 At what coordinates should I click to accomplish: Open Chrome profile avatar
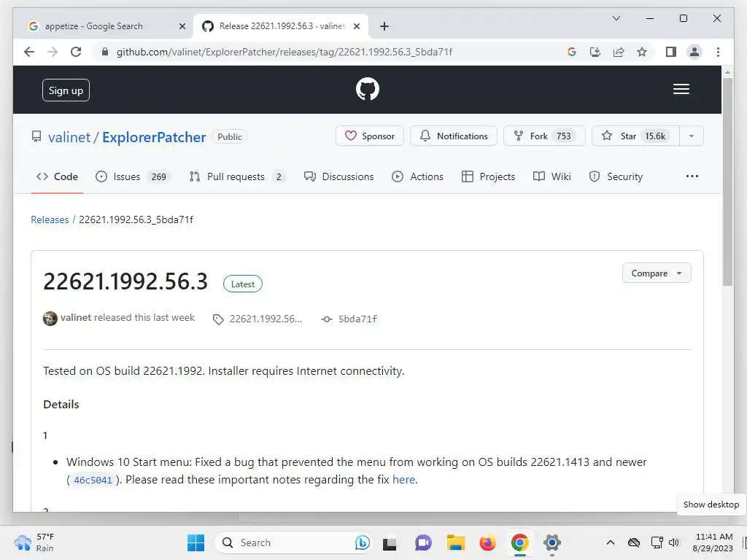[694, 52]
